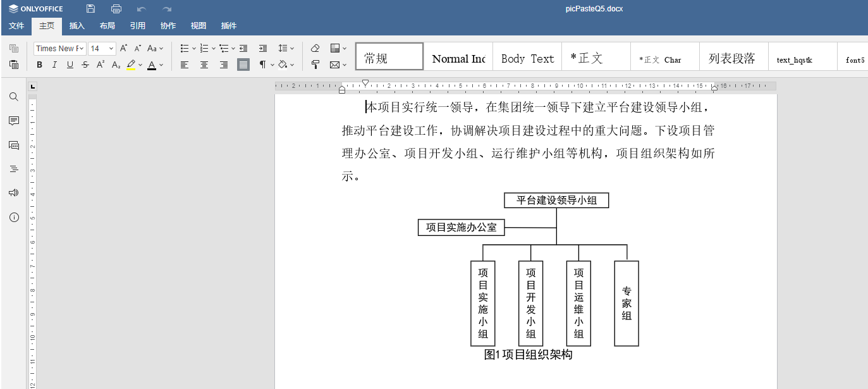Click the Save icon in title bar
The width and height of the screenshot is (868, 389).
(91, 9)
